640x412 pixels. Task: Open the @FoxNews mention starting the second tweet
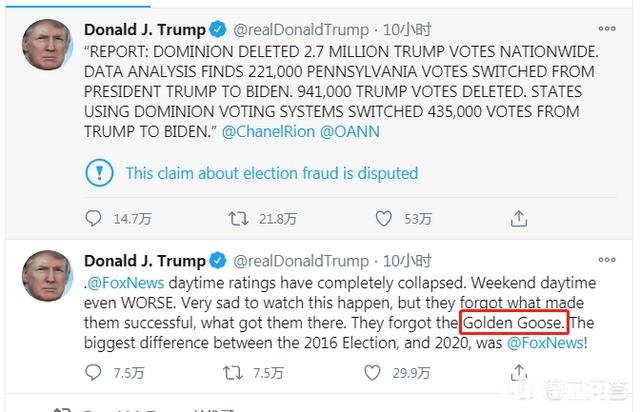pyautogui.click(x=118, y=282)
